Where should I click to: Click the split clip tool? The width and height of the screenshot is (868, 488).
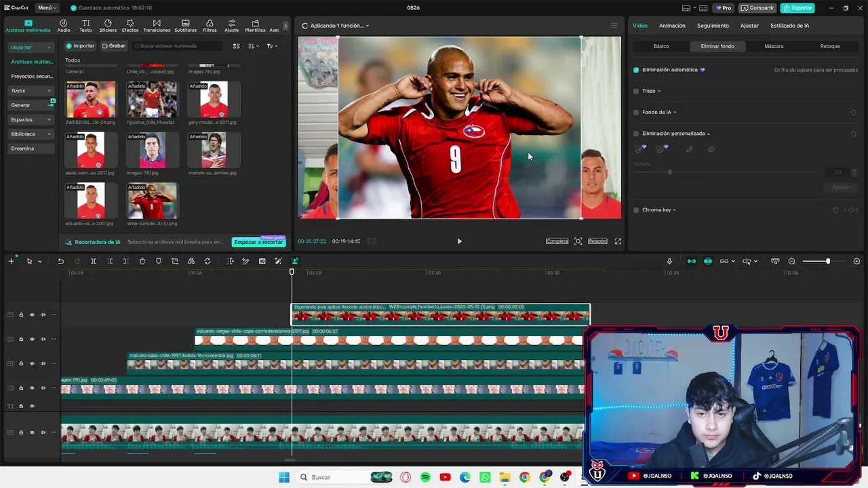[x=94, y=262]
